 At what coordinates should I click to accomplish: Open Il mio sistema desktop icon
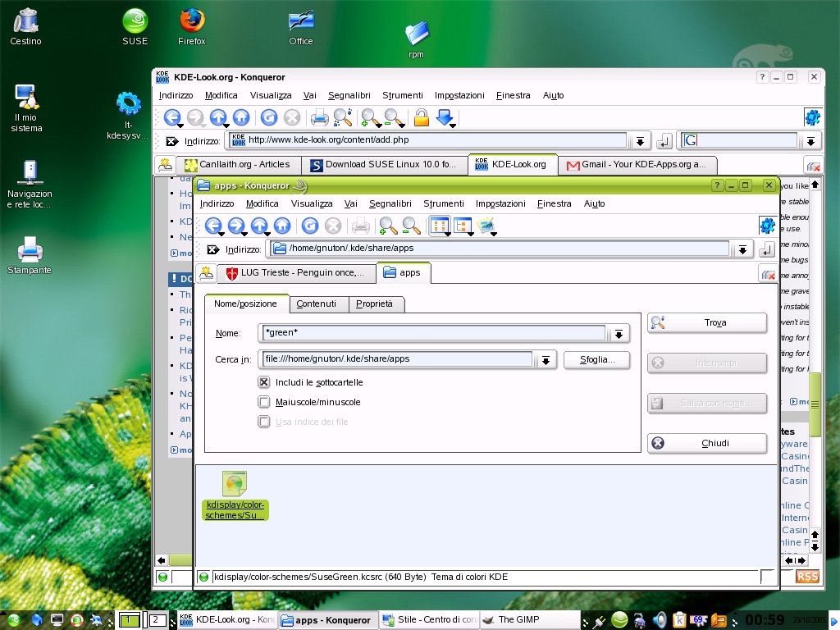click(26, 109)
